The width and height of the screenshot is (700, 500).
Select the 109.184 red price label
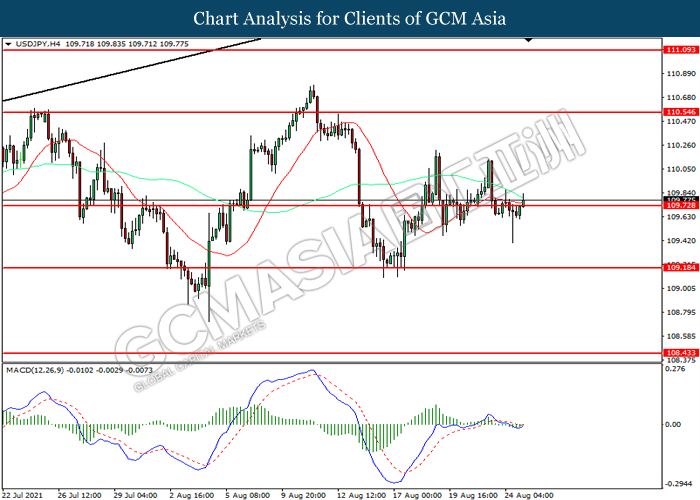point(681,268)
